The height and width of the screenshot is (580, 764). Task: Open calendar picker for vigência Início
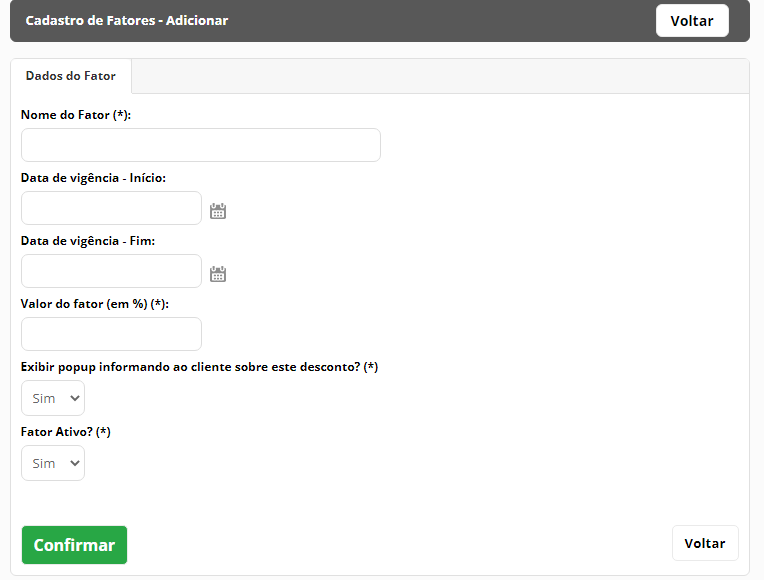coord(218,211)
